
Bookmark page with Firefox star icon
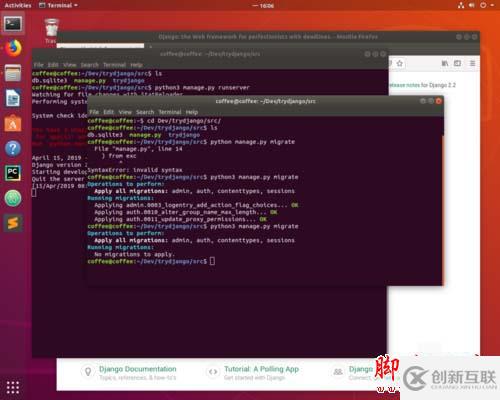400,63
